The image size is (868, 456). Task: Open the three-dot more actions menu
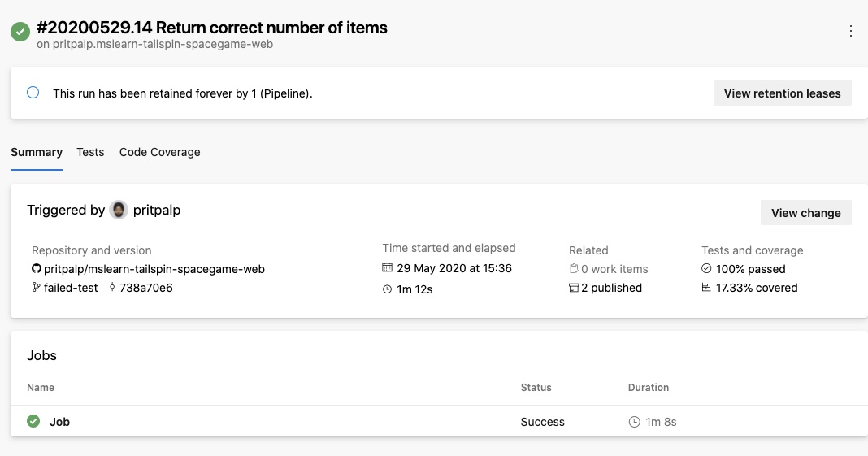[850, 31]
